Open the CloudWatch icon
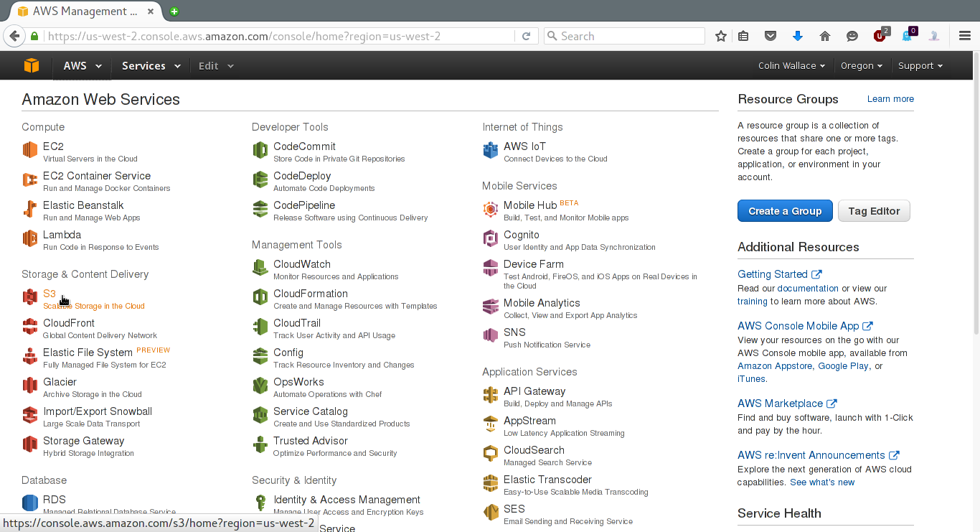This screenshot has width=980, height=532. pos(260,268)
